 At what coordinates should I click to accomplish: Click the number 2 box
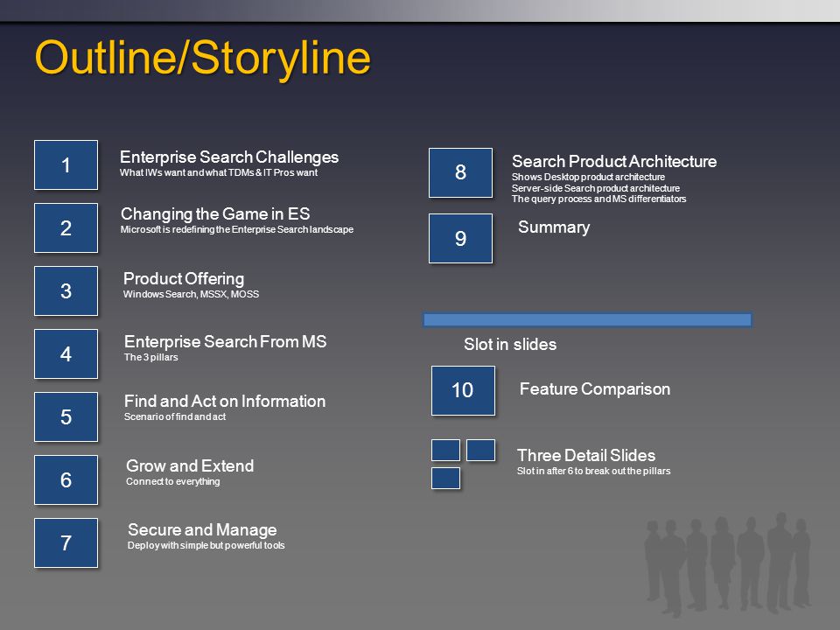(66, 228)
